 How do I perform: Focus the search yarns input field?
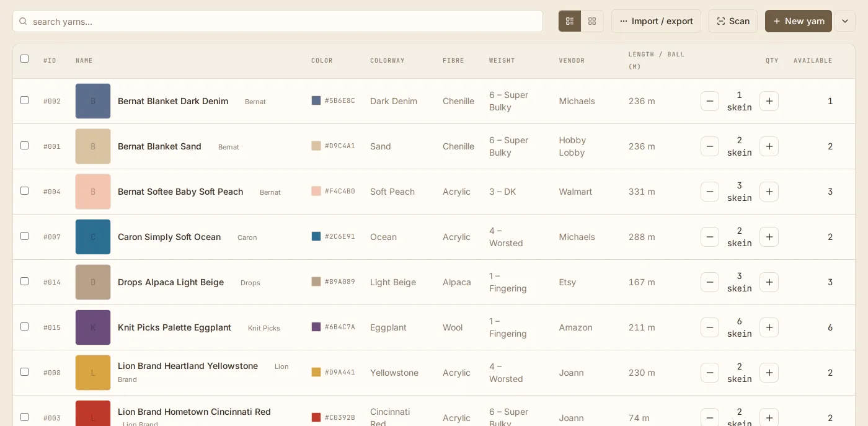point(278,21)
